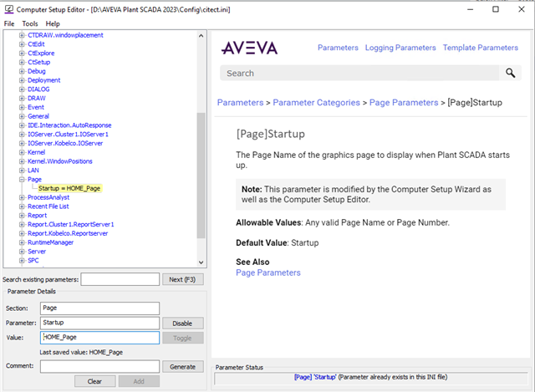Click the tree vertical scrollbar thumb

[x=201, y=176]
